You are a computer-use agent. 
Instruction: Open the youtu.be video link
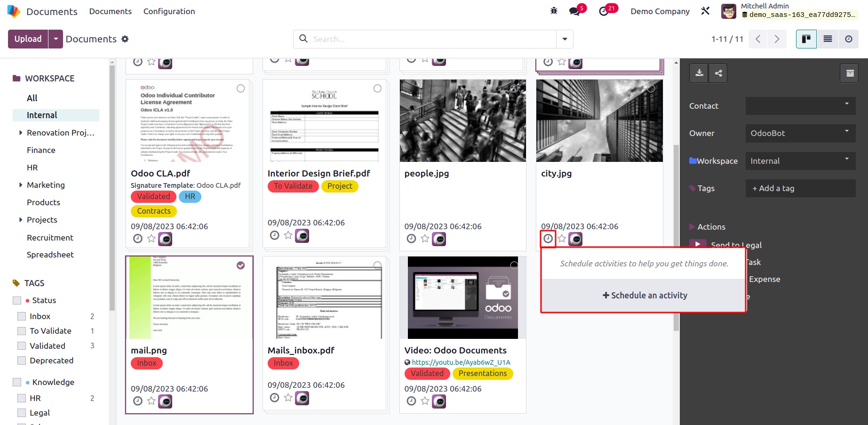pos(461,362)
